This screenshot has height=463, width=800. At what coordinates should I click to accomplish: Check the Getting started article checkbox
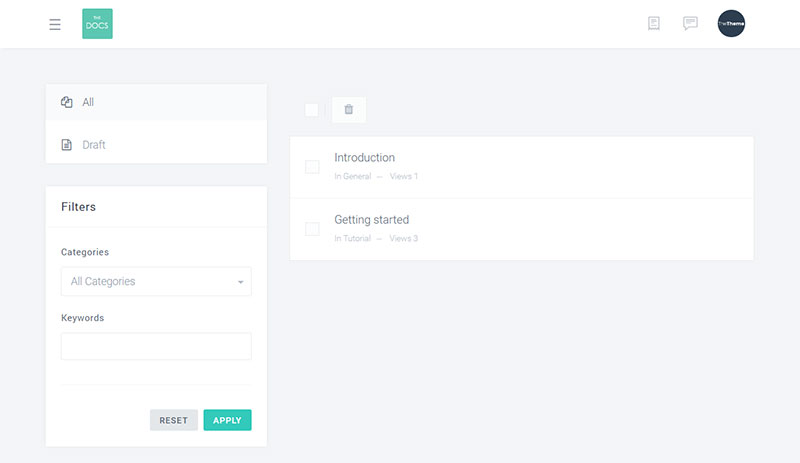pyautogui.click(x=312, y=229)
